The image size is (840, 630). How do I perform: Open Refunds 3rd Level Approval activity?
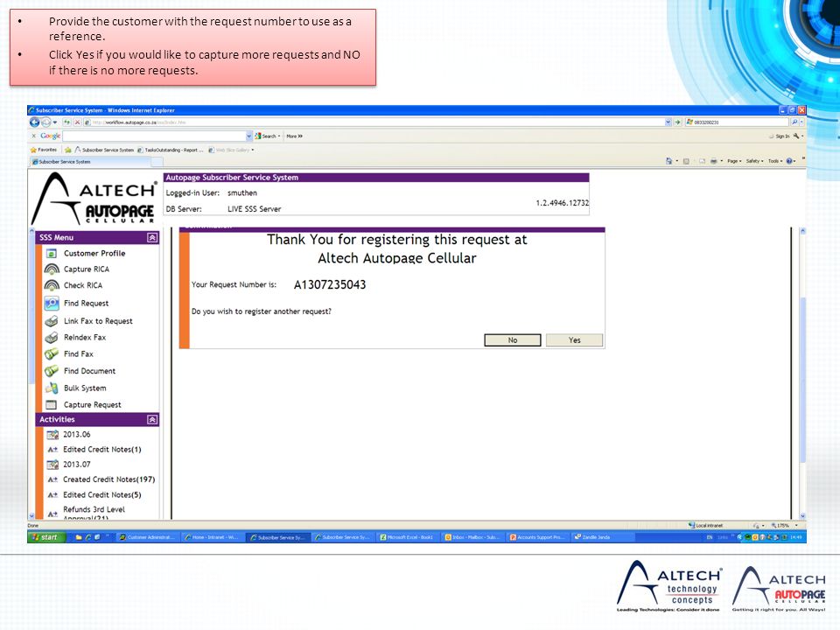coord(94,514)
